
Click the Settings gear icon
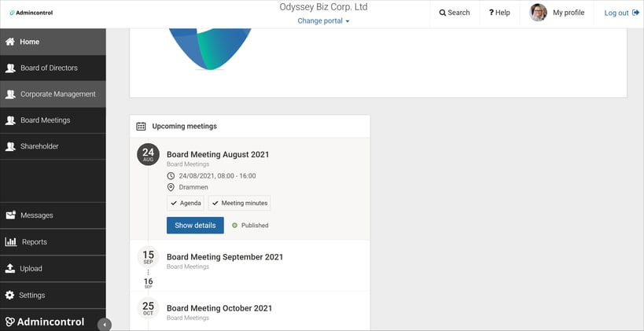point(10,296)
